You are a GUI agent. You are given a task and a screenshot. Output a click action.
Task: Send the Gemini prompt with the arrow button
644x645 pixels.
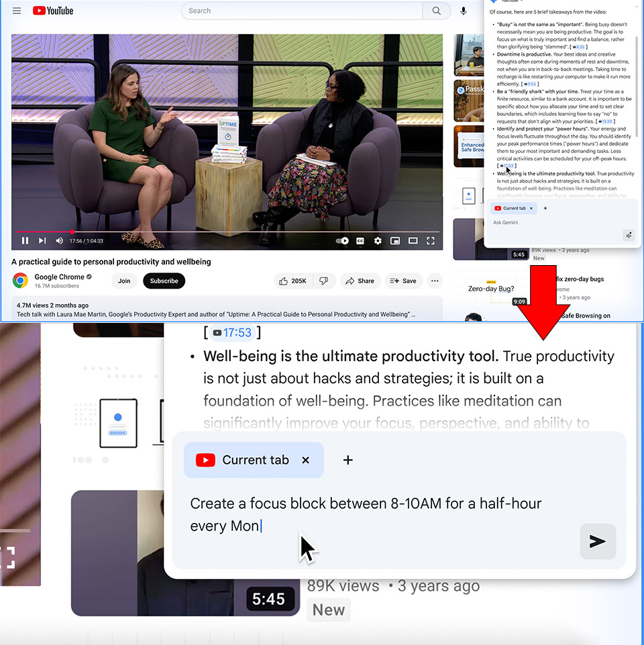coord(598,542)
